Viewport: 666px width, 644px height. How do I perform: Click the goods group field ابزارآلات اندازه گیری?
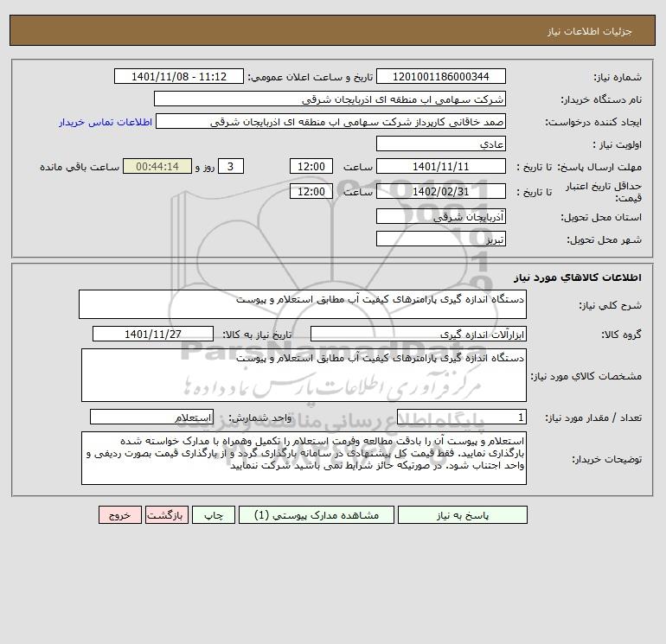pyautogui.click(x=419, y=334)
